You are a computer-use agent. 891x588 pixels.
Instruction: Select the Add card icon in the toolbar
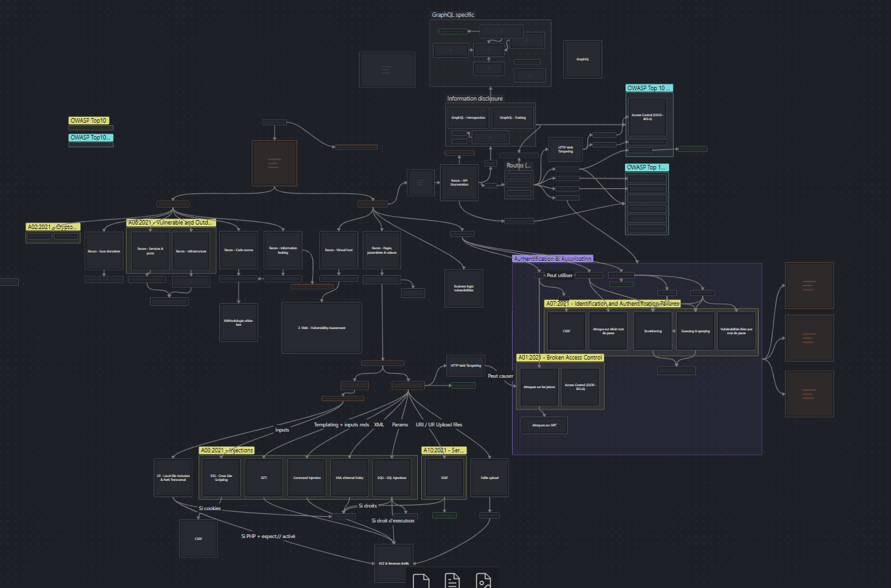click(x=421, y=580)
